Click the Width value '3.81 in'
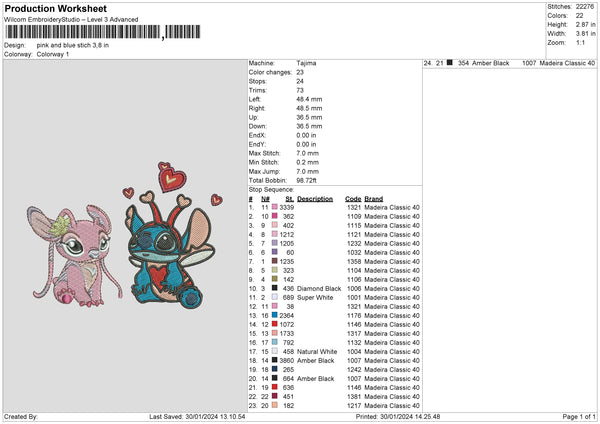 point(585,34)
